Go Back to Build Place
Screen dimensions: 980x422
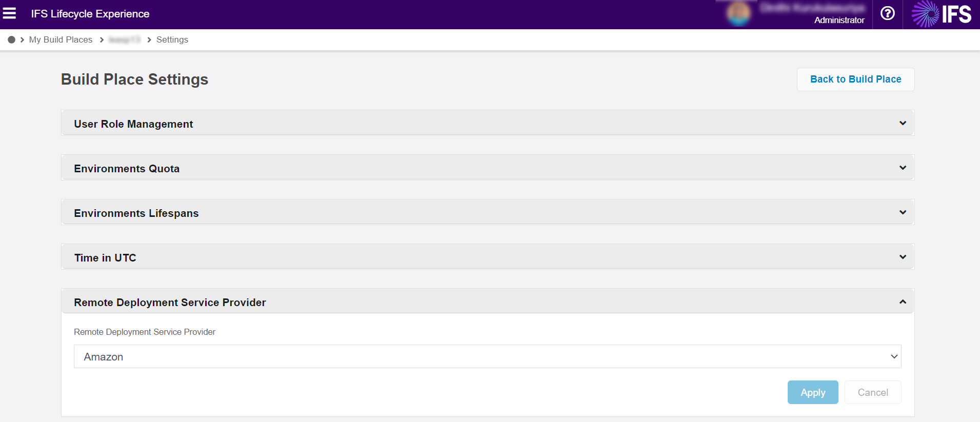pyautogui.click(x=855, y=79)
